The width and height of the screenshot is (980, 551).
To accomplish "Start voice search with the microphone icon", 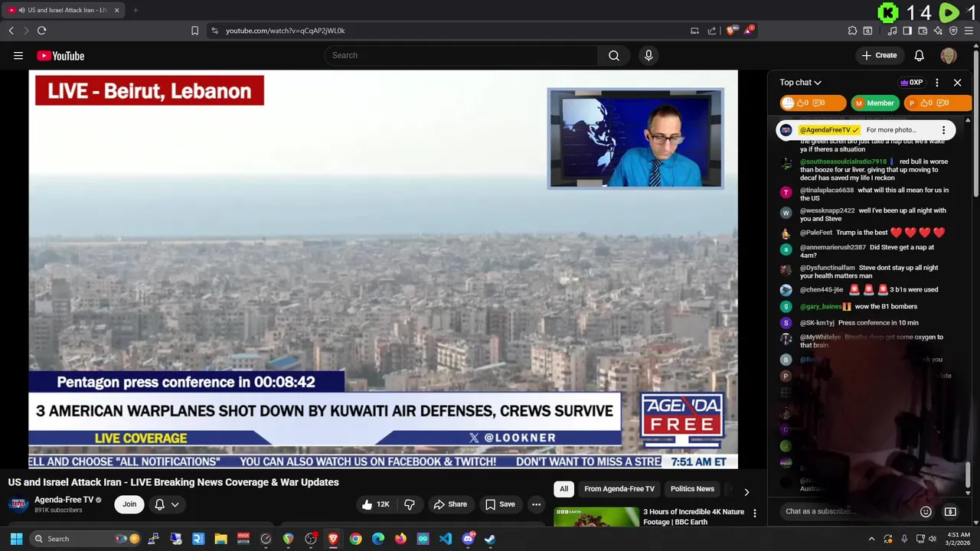I will pos(648,55).
